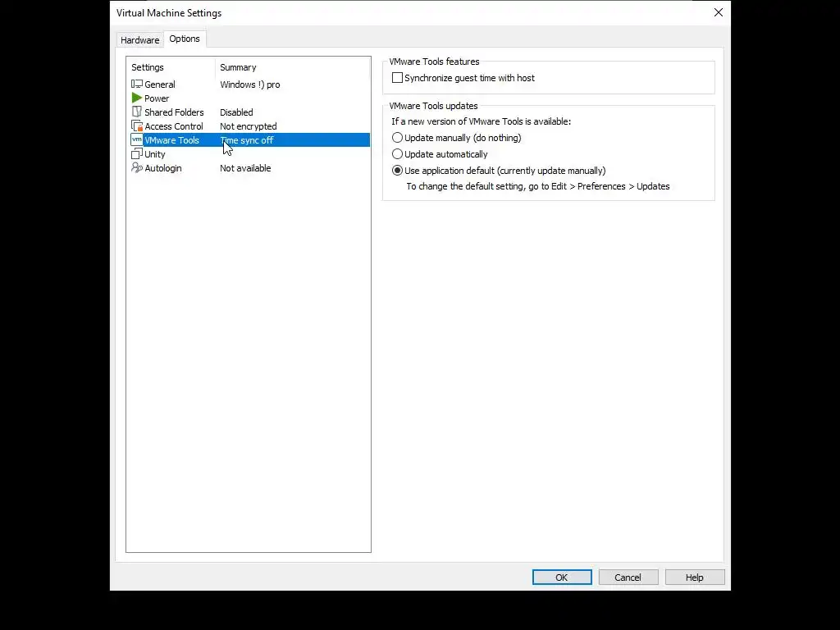Click the Edit > Preferences > Updates hint text
The width and height of the screenshot is (840, 630).
[538, 186]
